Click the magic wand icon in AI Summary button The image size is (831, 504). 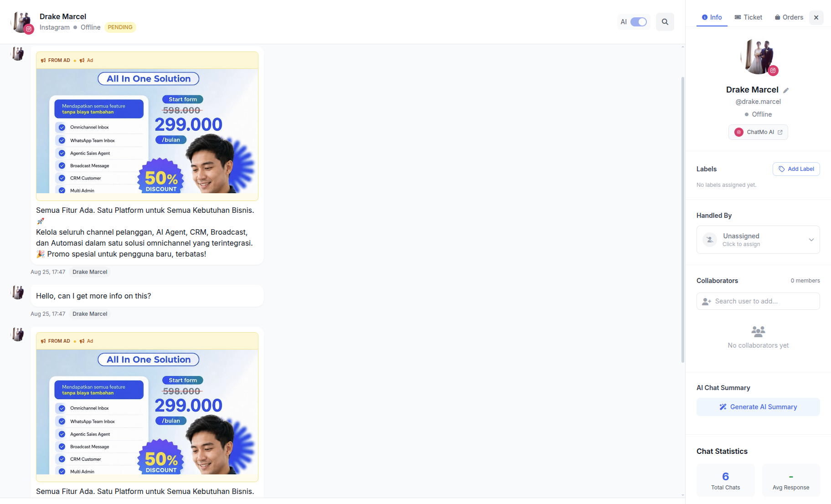723,407
